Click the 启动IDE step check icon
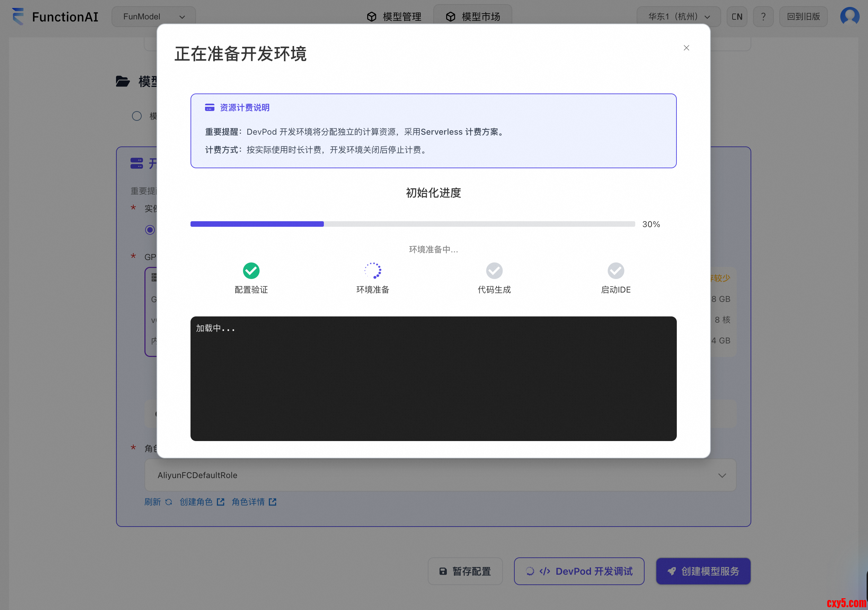The height and width of the screenshot is (610, 868). (x=615, y=271)
